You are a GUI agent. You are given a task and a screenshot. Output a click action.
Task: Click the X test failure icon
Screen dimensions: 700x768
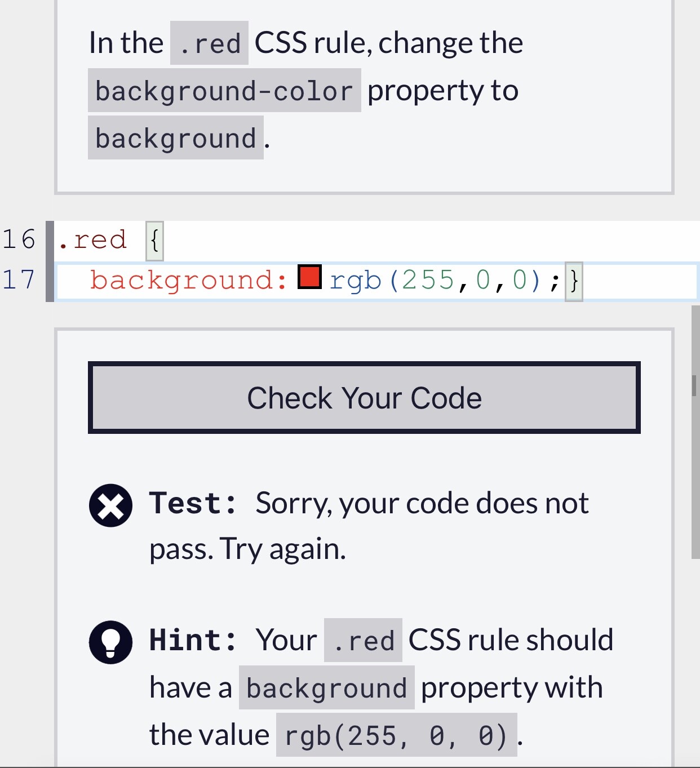pyautogui.click(x=110, y=505)
